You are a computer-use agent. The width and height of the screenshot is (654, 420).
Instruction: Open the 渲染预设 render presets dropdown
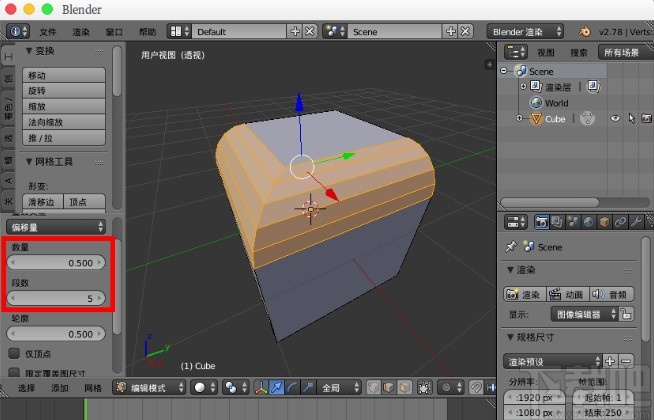pyautogui.click(x=552, y=361)
